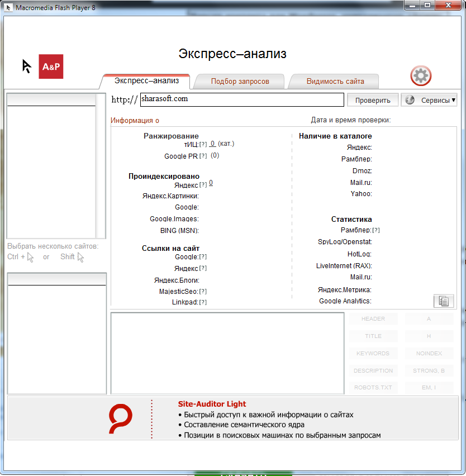Click the globe icon beside Сервисы
The image size is (466, 476).
(410, 100)
